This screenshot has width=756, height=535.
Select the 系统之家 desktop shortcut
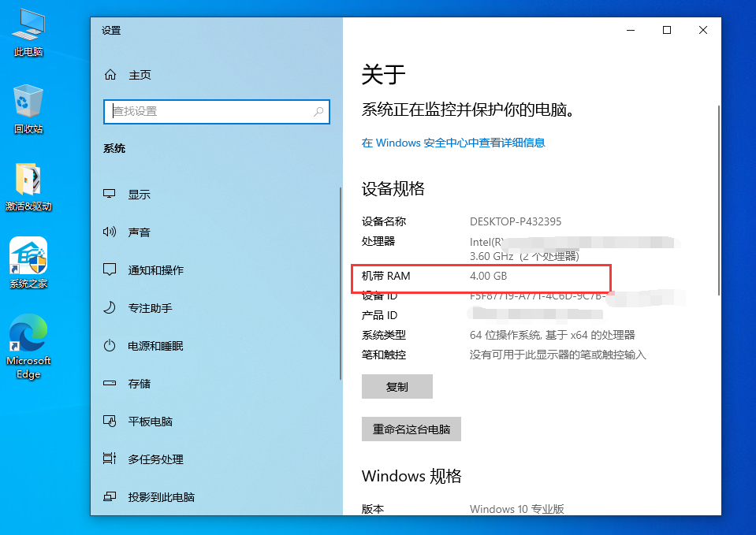tap(28, 262)
